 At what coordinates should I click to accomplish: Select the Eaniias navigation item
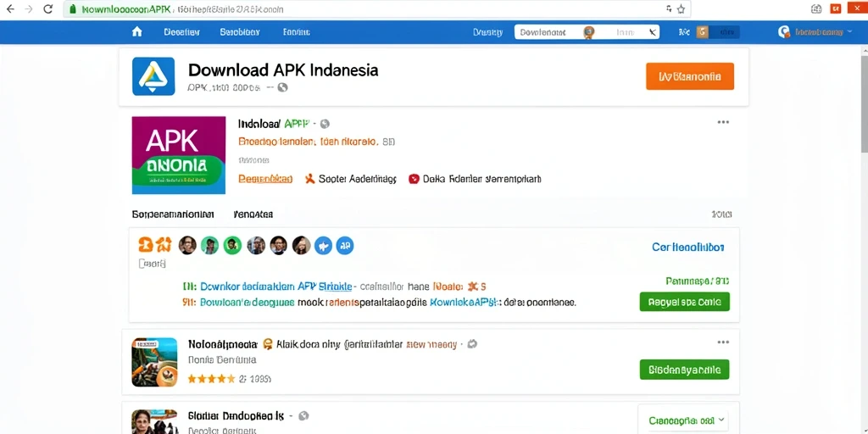(x=297, y=32)
